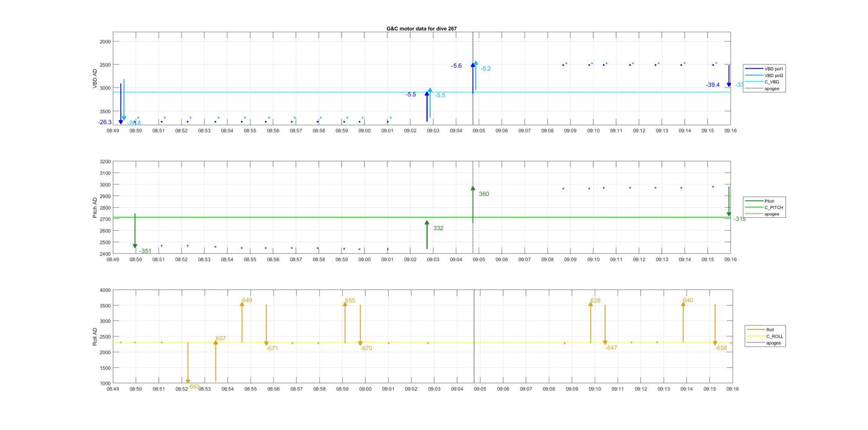Click the '-315' pitch value label

coord(740,219)
